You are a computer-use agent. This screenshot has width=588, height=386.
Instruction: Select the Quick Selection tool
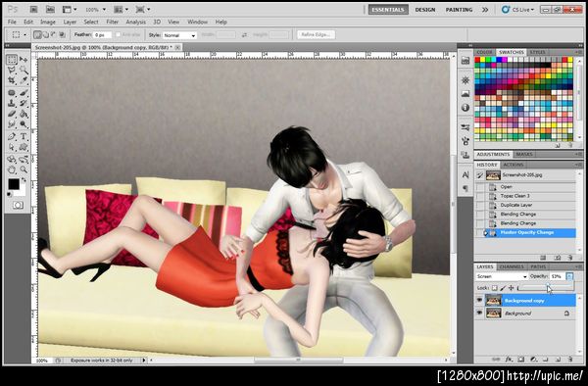24,71
